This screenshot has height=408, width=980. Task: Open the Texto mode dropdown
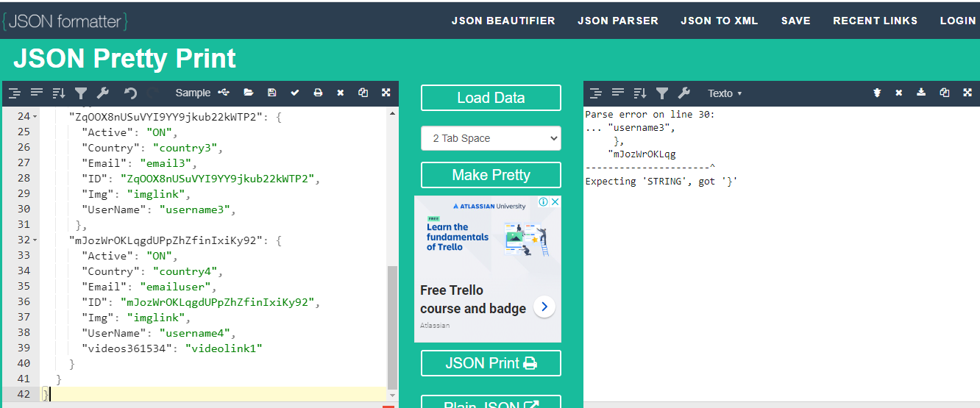coord(725,93)
